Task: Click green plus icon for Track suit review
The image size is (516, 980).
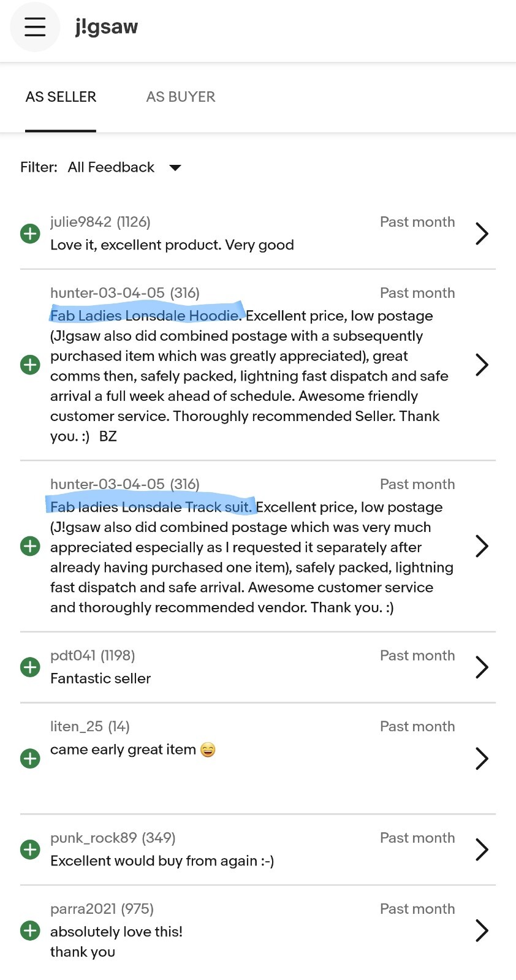Action: tap(30, 546)
